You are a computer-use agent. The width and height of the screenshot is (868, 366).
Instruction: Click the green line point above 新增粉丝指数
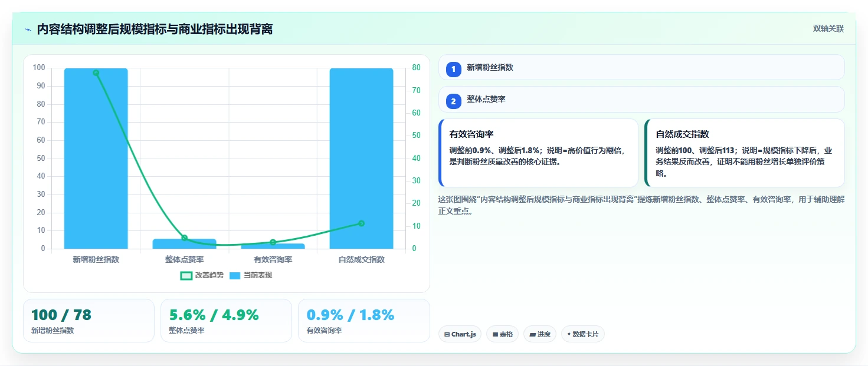pos(96,73)
